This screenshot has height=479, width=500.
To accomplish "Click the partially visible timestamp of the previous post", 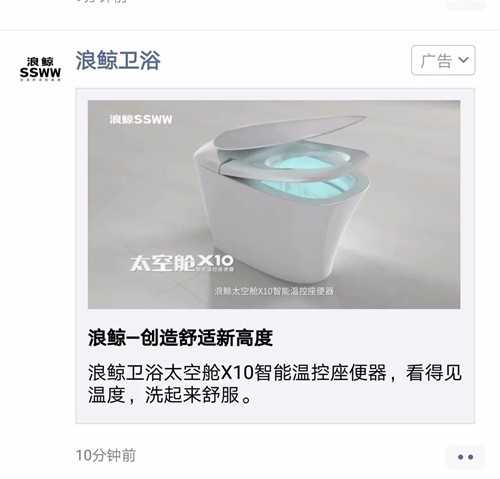I will coord(102,1).
